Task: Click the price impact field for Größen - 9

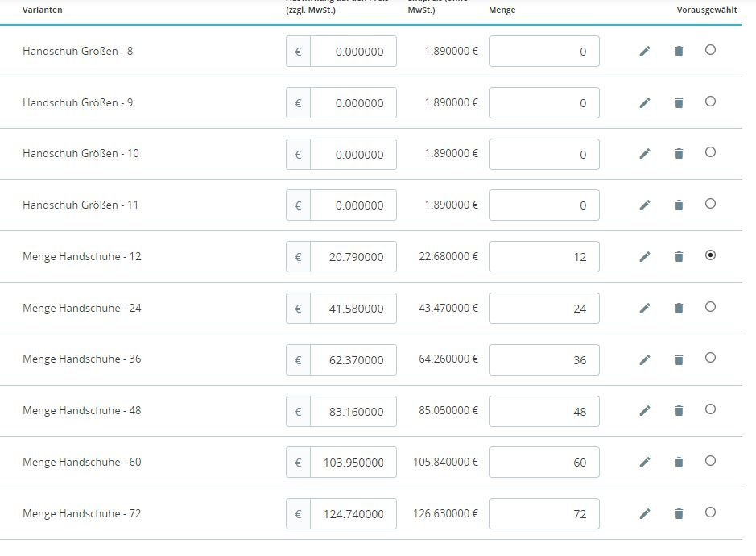Action: [353, 103]
